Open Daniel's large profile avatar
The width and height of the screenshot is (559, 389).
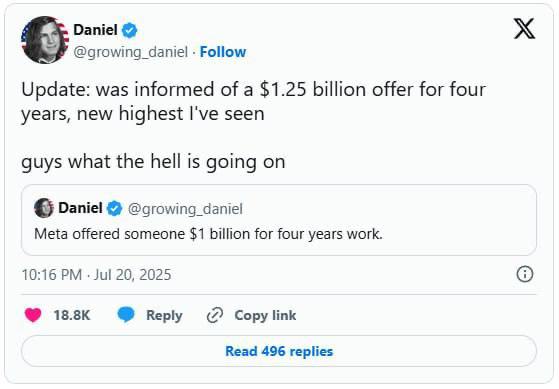45,40
